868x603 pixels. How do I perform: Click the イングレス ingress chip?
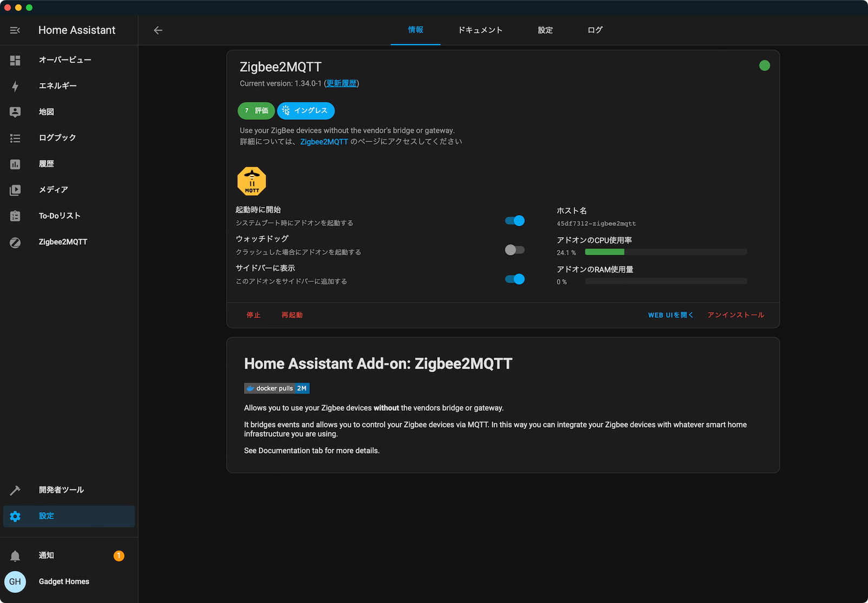tap(306, 111)
